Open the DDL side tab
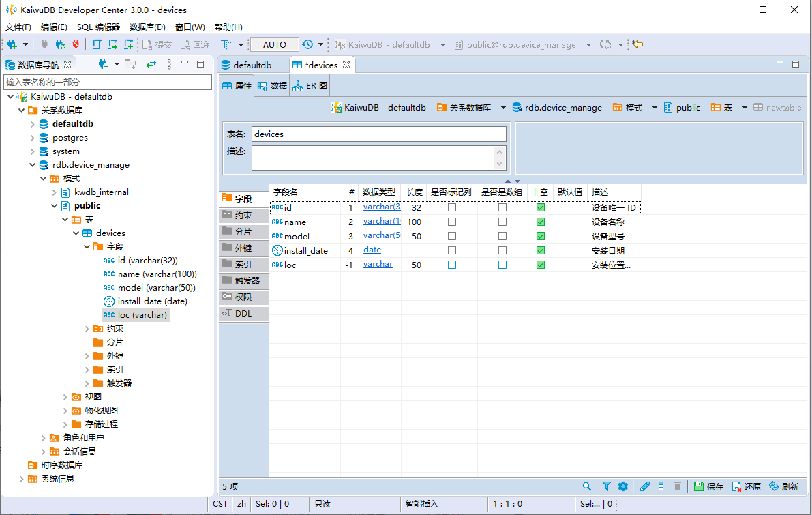 (243, 314)
